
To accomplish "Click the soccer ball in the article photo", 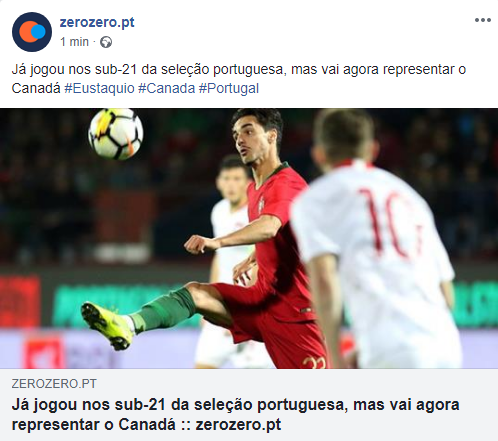I will [116, 134].
